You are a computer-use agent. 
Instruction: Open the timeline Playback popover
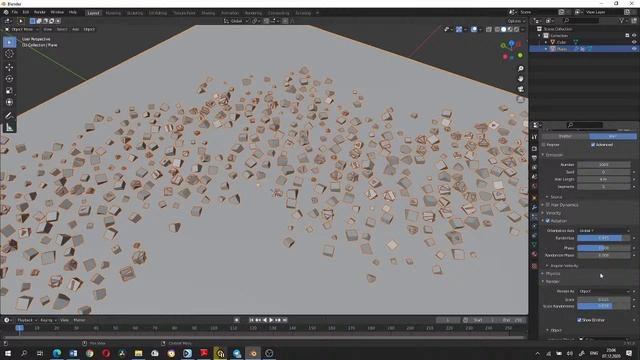tap(27, 320)
